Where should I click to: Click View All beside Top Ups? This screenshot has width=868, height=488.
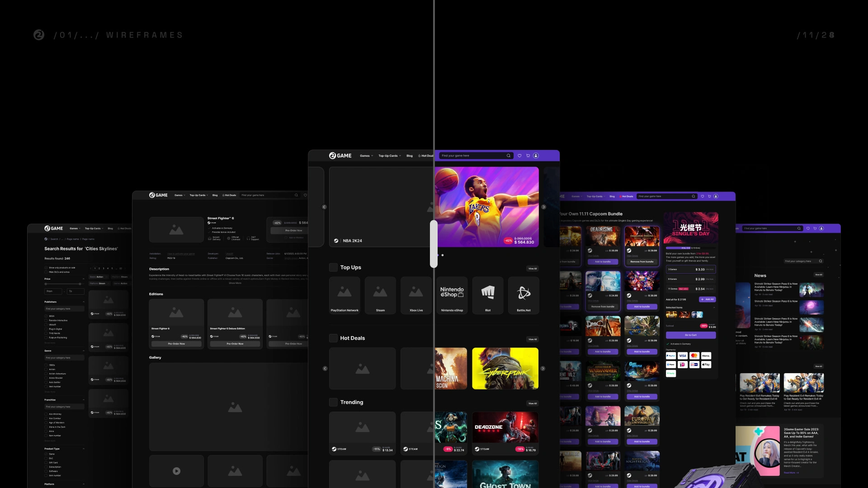pyautogui.click(x=533, y=268)
